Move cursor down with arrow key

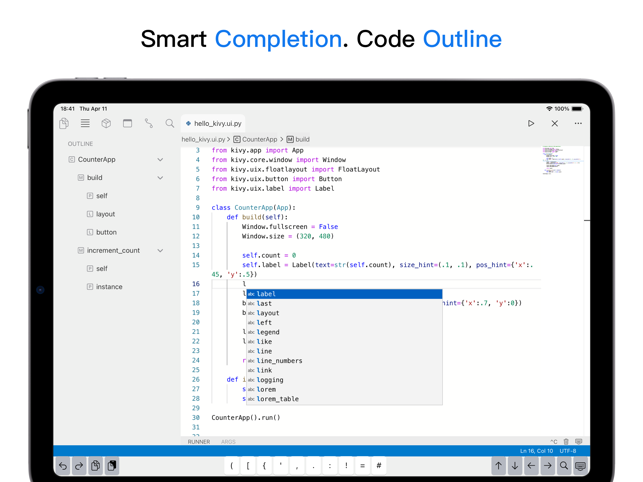tap(515, 466)
